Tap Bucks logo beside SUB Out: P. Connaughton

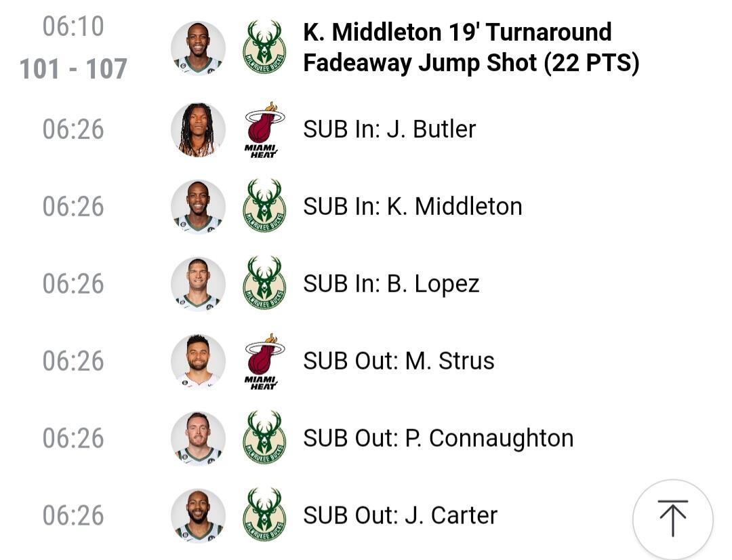(x=264, y=438)
